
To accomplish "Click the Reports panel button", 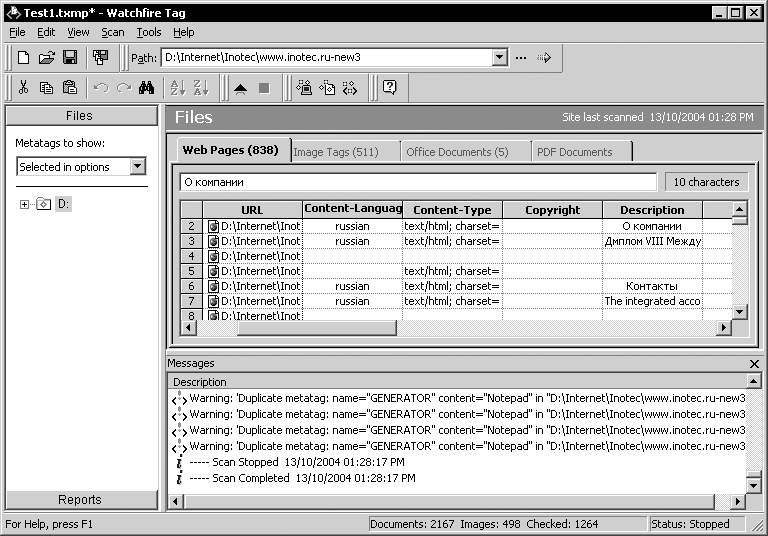I will click(82, 500).
